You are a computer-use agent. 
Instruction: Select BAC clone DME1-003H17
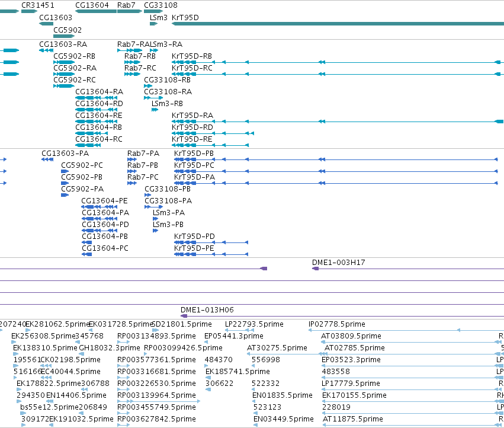point(338,263)
